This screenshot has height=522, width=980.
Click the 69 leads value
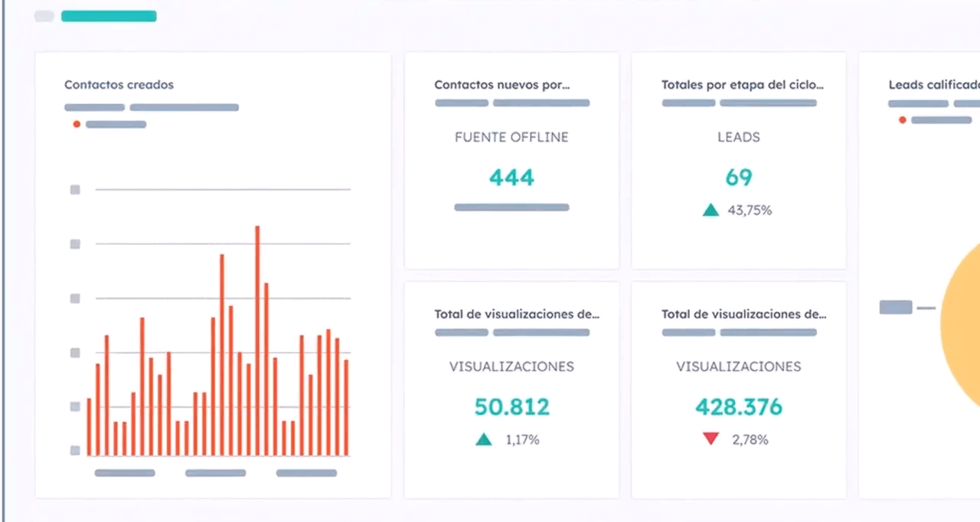[739, 178]
